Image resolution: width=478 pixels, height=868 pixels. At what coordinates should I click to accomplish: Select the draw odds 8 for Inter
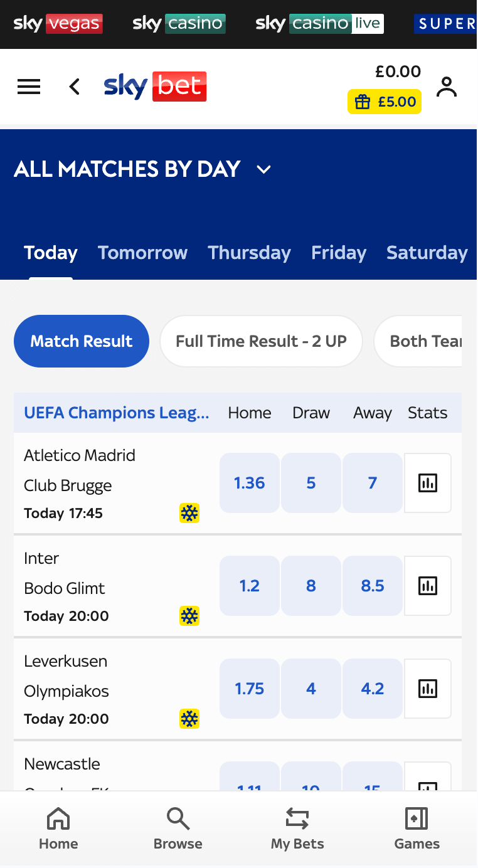[311, 586]
